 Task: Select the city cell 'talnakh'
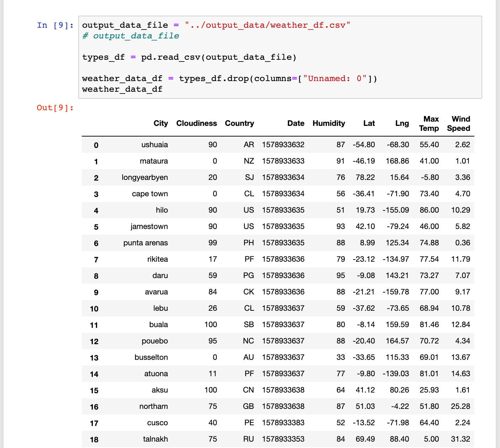point(156,439)
